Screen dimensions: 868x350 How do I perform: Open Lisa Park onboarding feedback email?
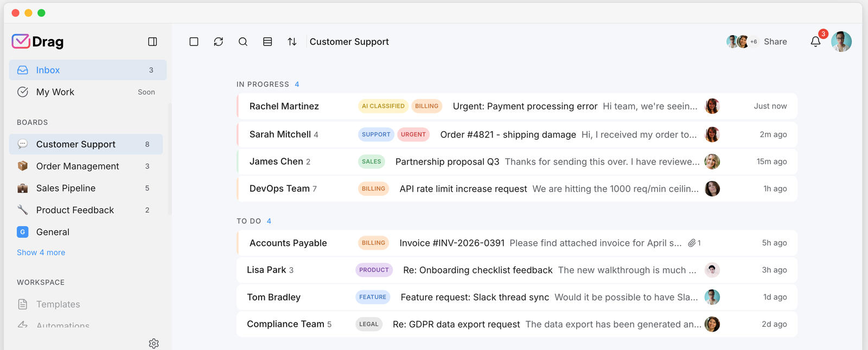[x=517, y=270]
